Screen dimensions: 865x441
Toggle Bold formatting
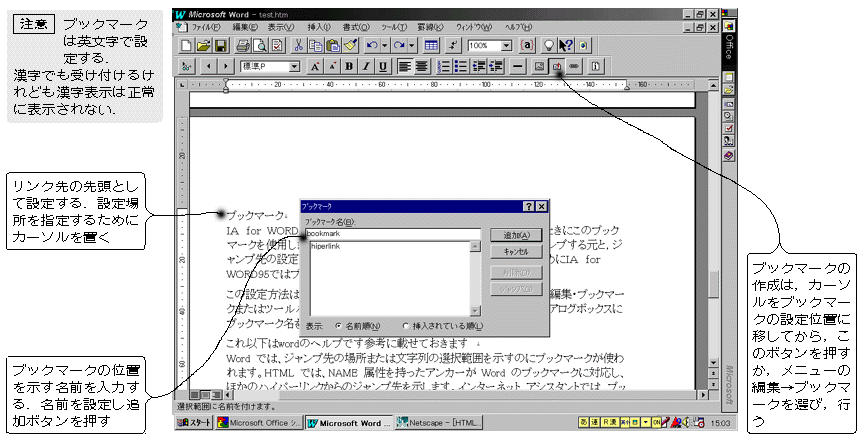[349, 67]
